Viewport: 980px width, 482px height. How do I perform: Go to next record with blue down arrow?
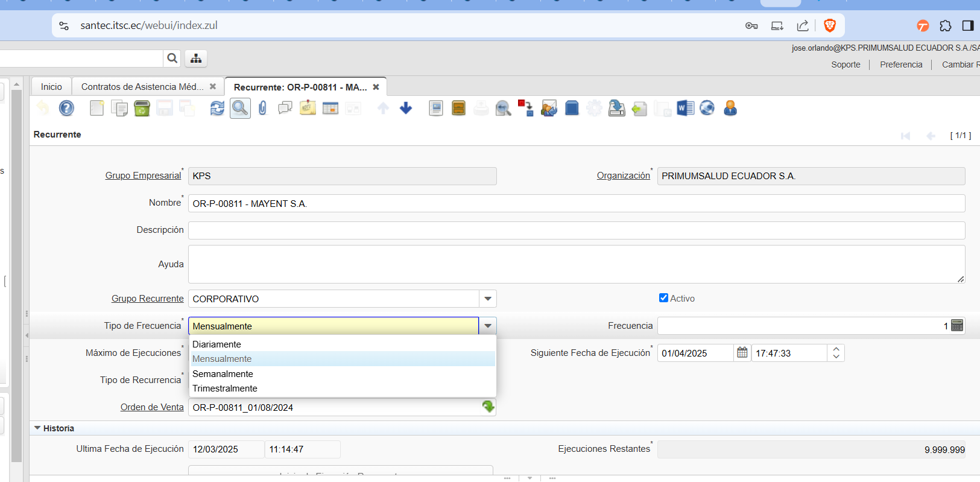406,109
